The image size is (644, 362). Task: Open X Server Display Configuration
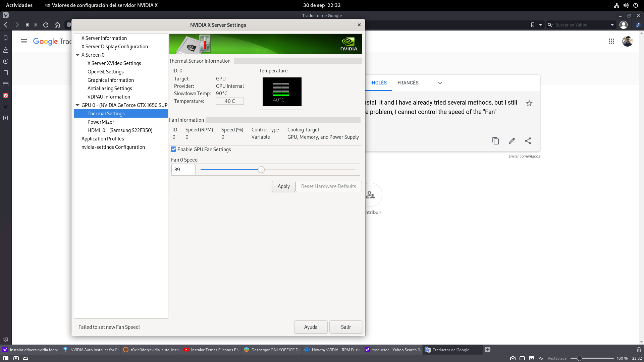114,47
